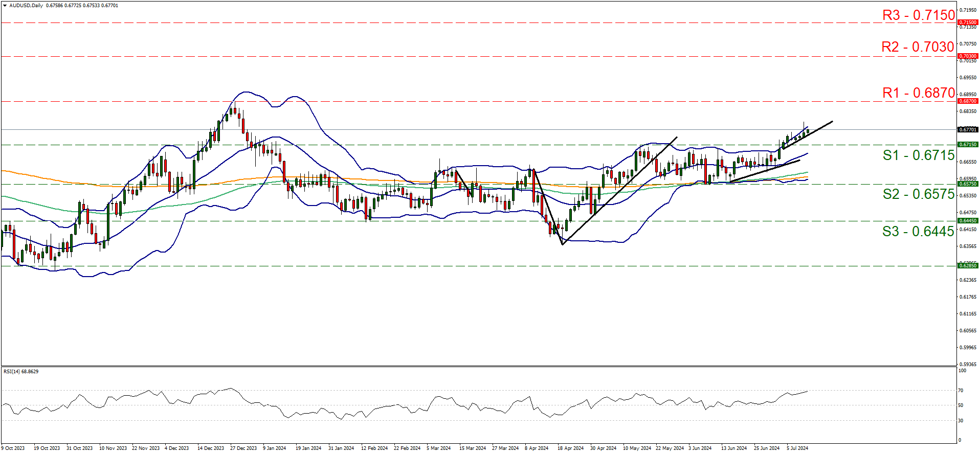Click the red 0.71500 price tag on axis
The width and height of the screenshot is (980, 454).
968,22
